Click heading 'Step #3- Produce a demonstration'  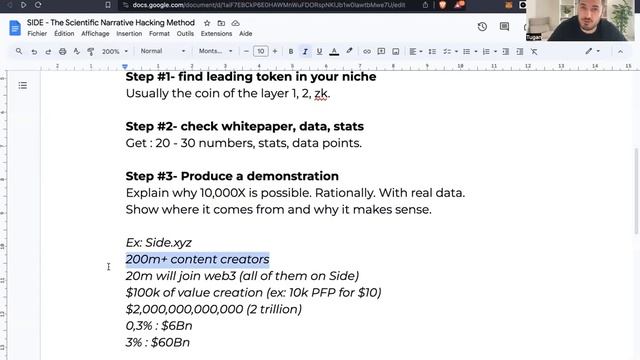(232, 176)
